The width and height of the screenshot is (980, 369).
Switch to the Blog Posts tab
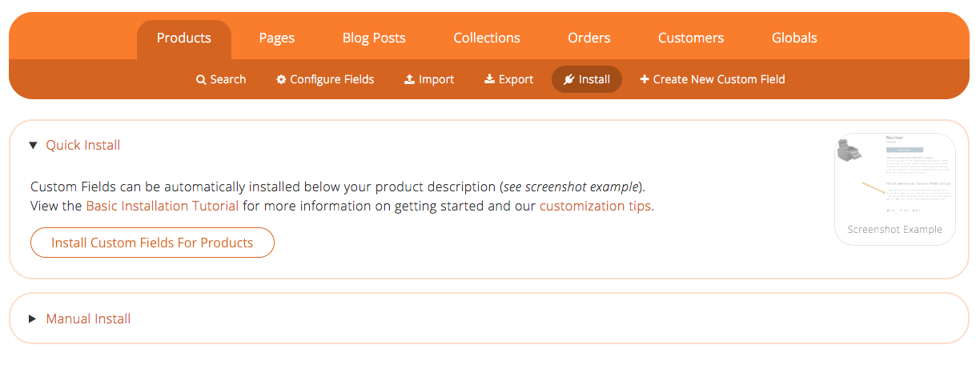(x=374, y=38)
